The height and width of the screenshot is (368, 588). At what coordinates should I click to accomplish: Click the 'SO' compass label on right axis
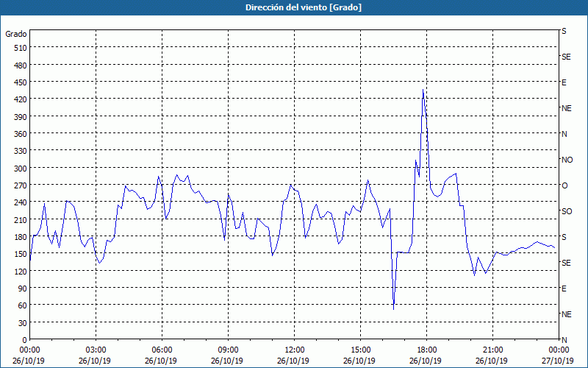point(567,211)
